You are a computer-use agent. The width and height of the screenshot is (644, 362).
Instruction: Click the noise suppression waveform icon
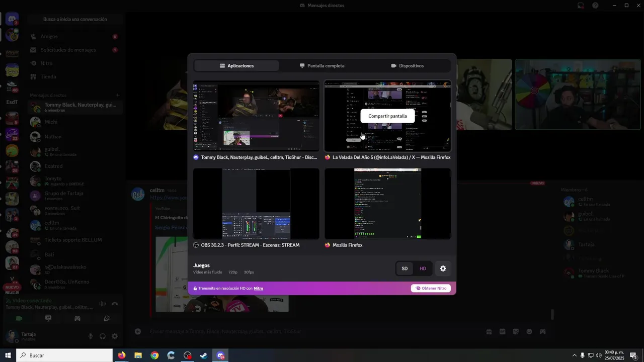(x=103, y=304)
